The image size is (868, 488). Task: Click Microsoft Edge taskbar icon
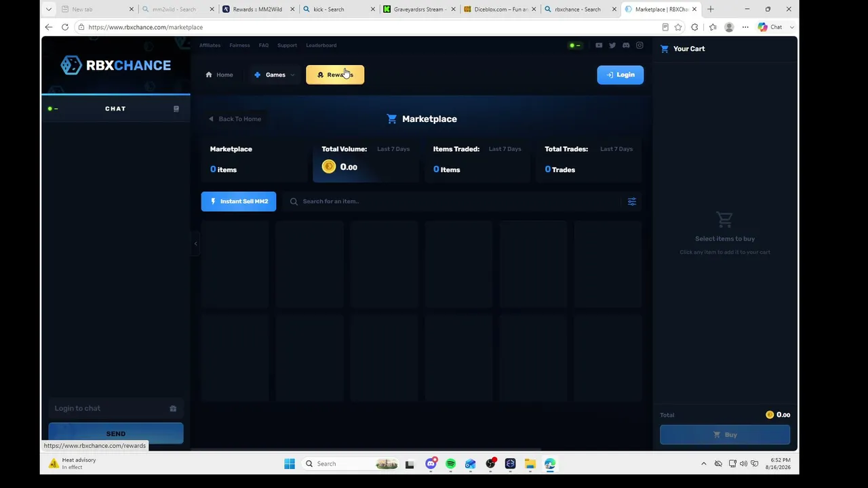tap(550, 464)
